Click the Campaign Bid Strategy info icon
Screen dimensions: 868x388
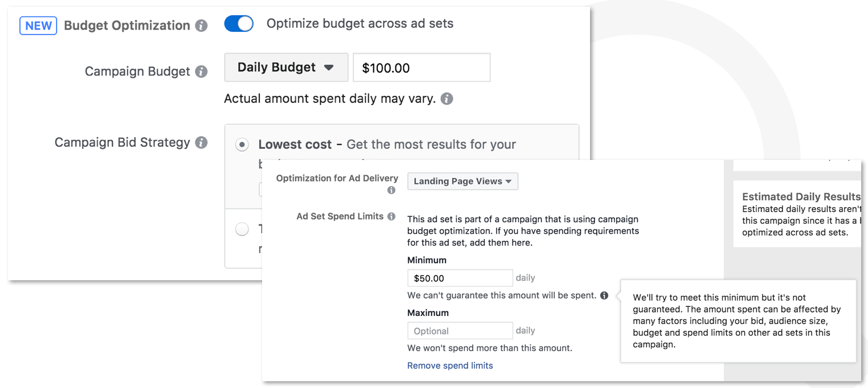click(201, 143)
